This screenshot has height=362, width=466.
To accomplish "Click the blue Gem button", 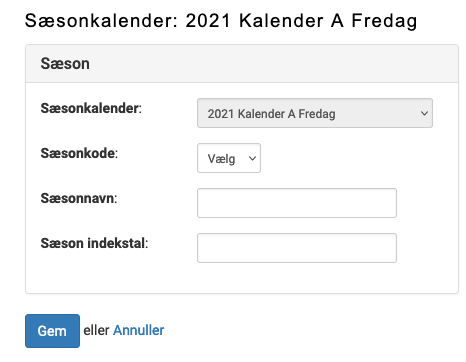I will [52, 331].
